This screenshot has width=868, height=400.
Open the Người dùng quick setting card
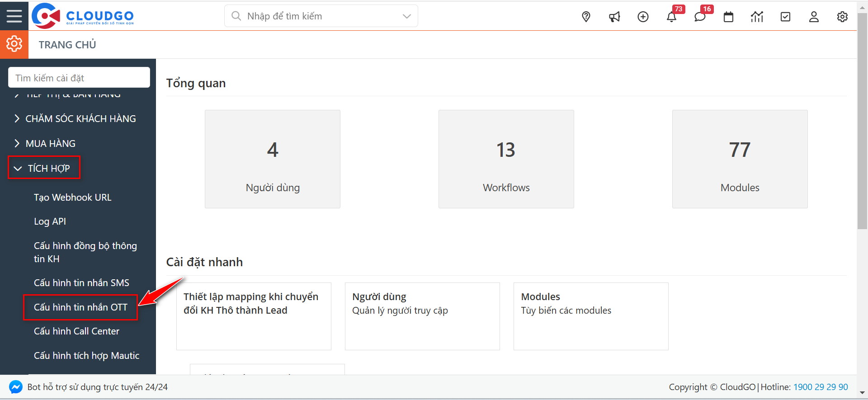tap(422, 316)
